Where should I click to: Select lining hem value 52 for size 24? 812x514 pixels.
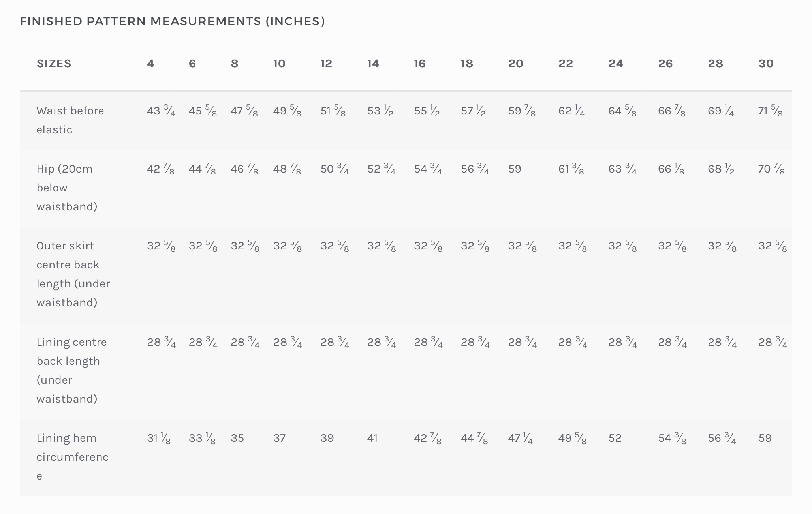[x=615, y=438]
